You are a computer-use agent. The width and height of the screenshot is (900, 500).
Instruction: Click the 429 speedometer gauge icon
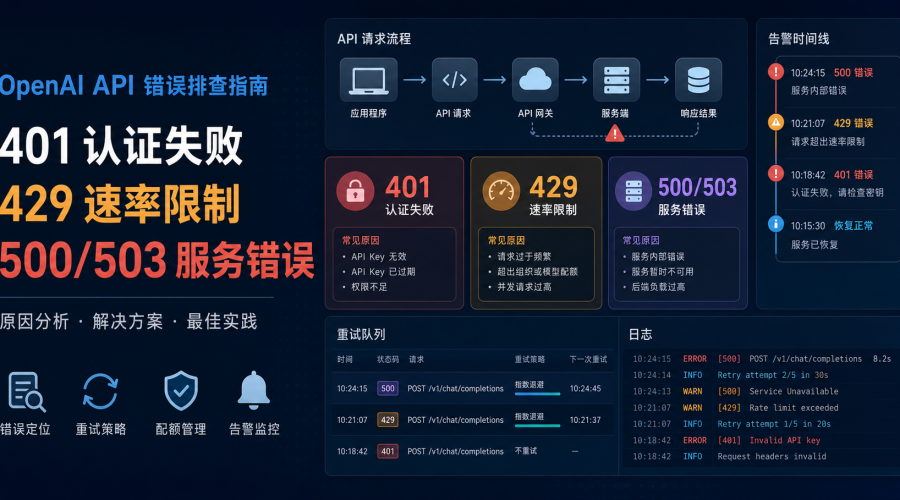coord(501,191)
